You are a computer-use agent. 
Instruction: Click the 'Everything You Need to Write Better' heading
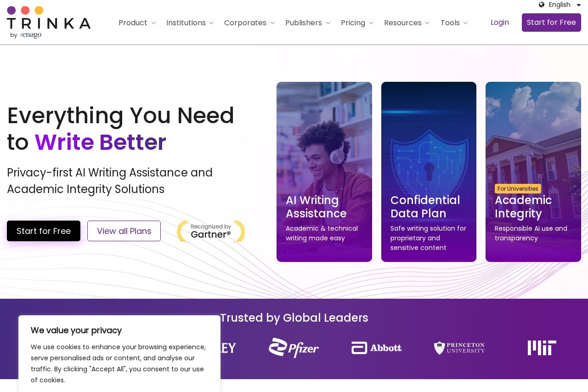pos(121,129)
